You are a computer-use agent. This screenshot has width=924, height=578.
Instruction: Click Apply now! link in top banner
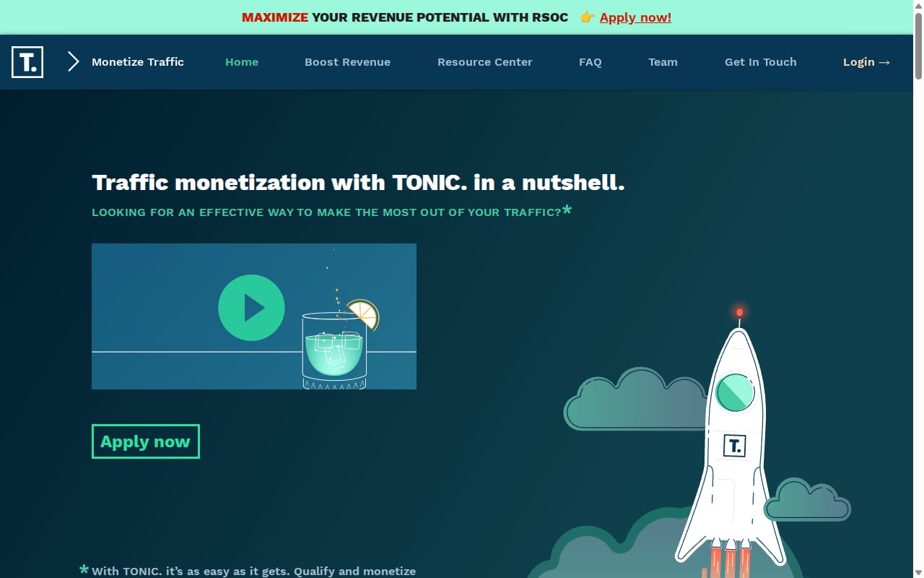[635, 17]
